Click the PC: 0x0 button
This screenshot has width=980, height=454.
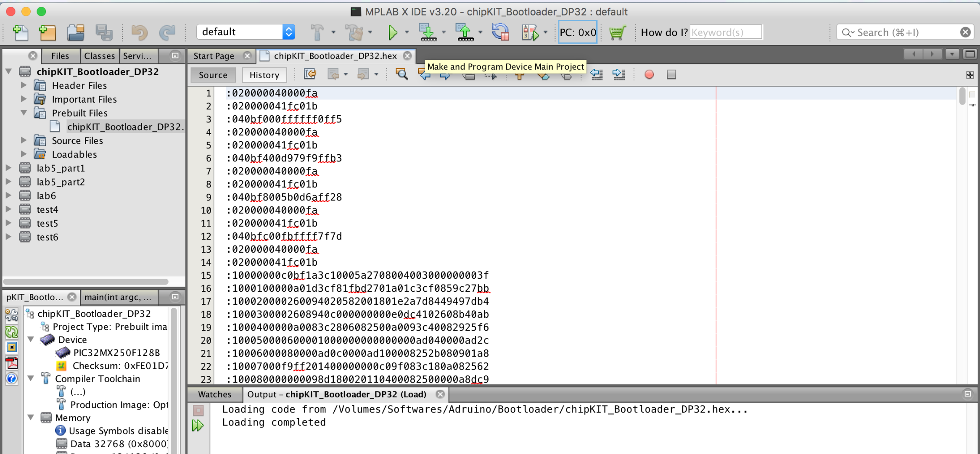578,32
